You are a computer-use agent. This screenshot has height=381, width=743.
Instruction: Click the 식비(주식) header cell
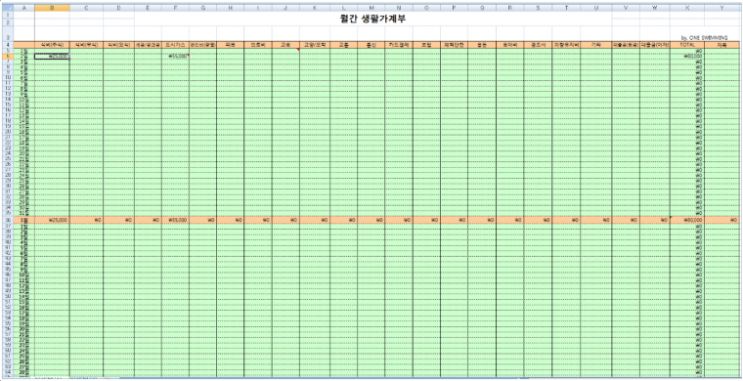click(x=52, y=45)
